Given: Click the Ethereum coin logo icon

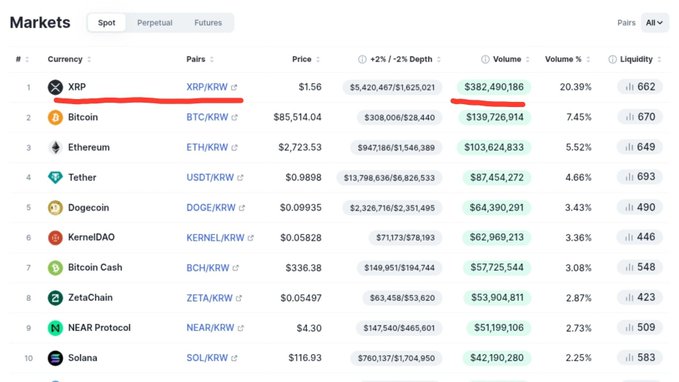Looking at the screenshot, I should (x=55, y=147).
